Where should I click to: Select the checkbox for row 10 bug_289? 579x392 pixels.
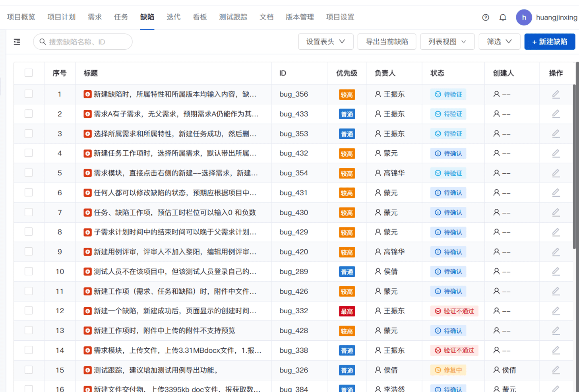click(x=29, y=272)
